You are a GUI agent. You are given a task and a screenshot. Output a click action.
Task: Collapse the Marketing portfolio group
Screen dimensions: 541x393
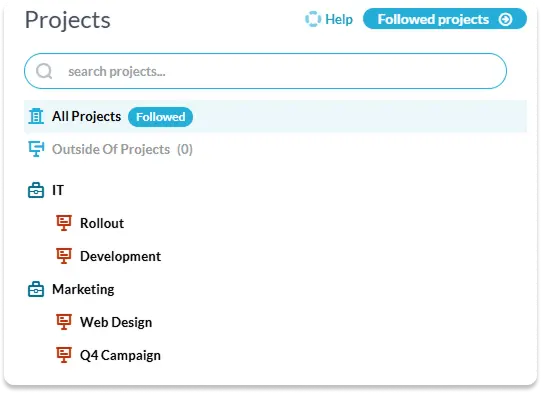[83, 289]
